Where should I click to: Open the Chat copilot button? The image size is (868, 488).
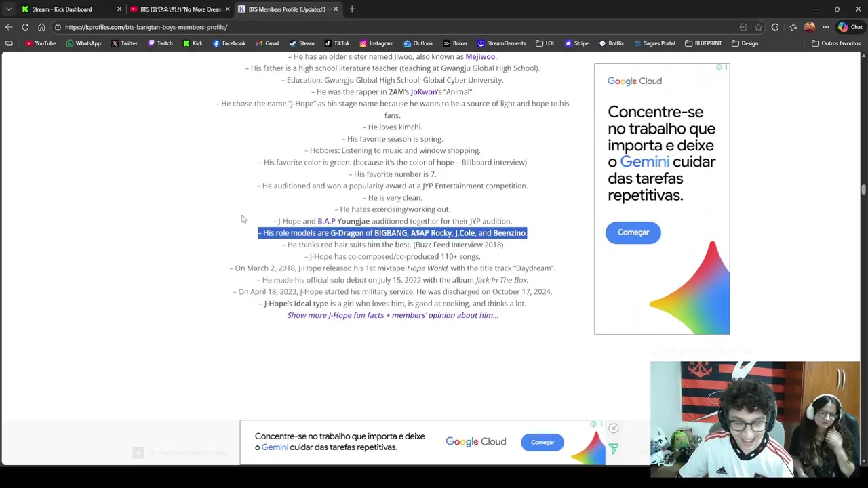click(x=850, y=27)
